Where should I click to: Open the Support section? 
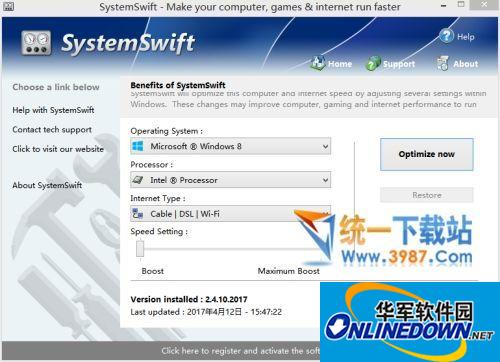pyautogui.click(x=399, y=64)
